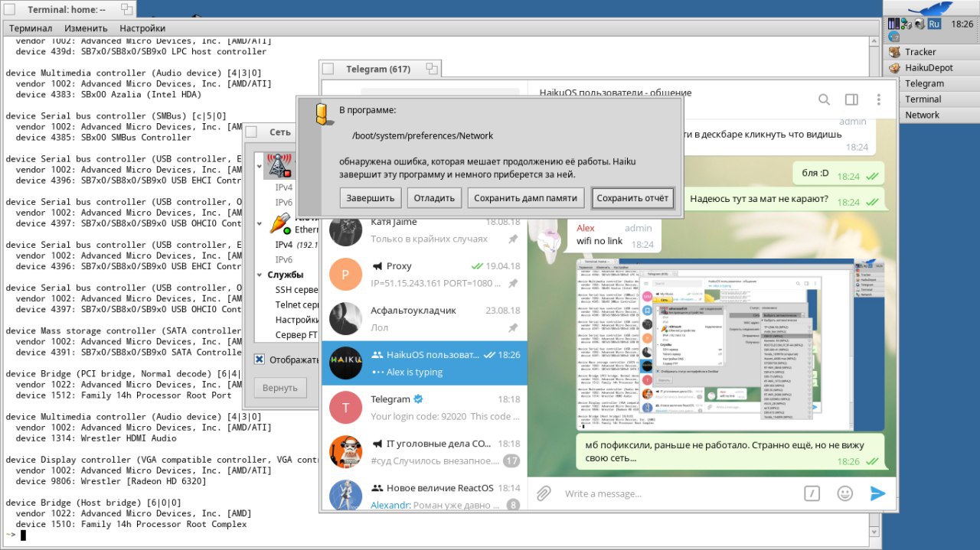980x550 pixels.
Task: Toggle Telegram right info panel icon
Action: tap(851, 99)
